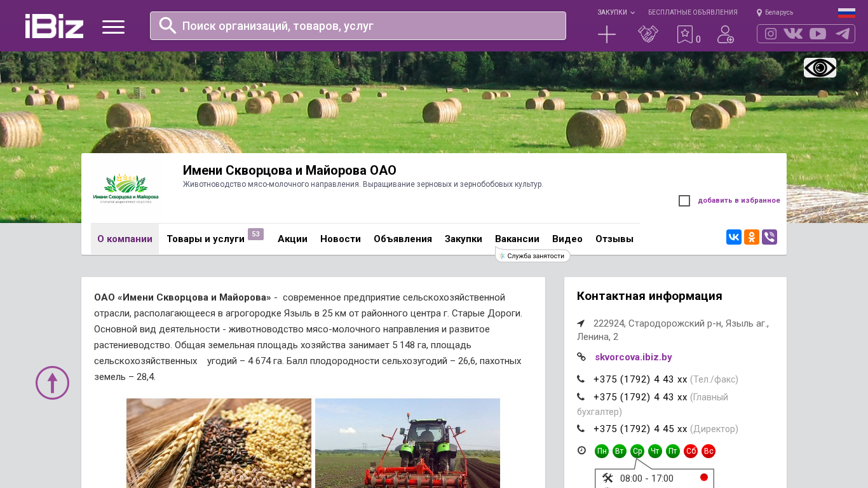Share the company page on VK
The width and height of the screenshot is (868, 488).
(x=734, y=237)
